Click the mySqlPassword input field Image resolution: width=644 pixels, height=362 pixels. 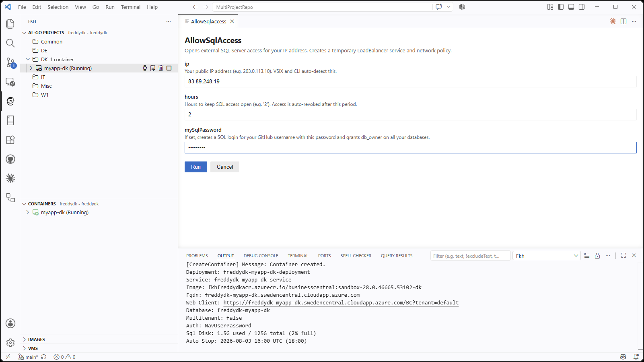point(410,147)
